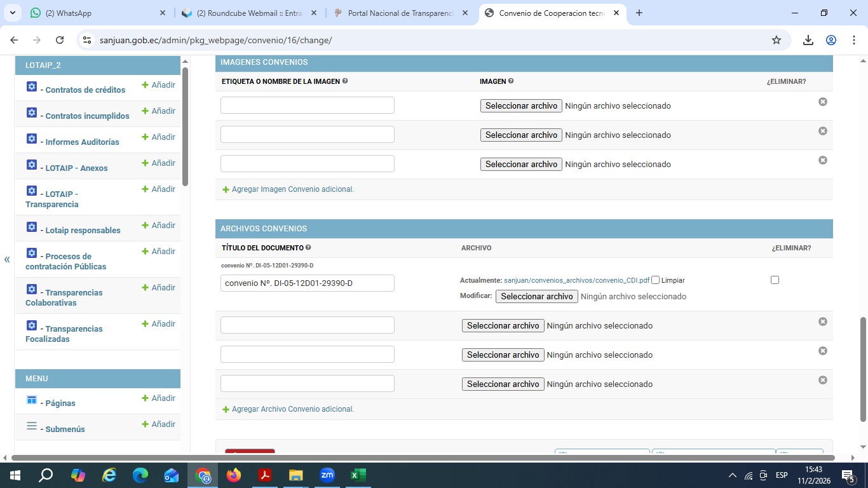The height and width of the screenshot is (488, 868).
Task: Tick the Eliminar checkbox for convenio file
Action: point(775,280)
